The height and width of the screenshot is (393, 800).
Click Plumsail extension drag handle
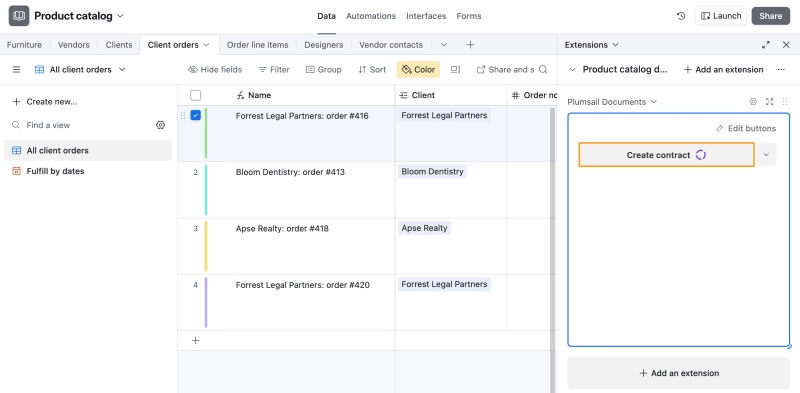point(785,102)
